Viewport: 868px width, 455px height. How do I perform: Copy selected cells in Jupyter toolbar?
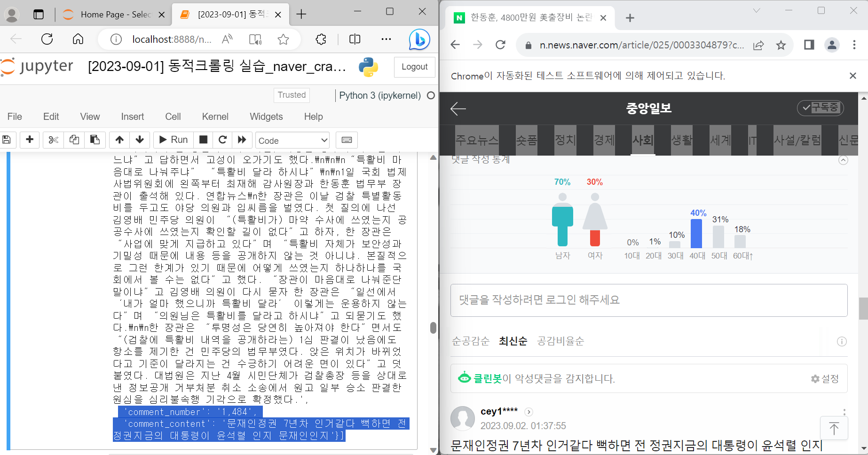coord(74,140)
